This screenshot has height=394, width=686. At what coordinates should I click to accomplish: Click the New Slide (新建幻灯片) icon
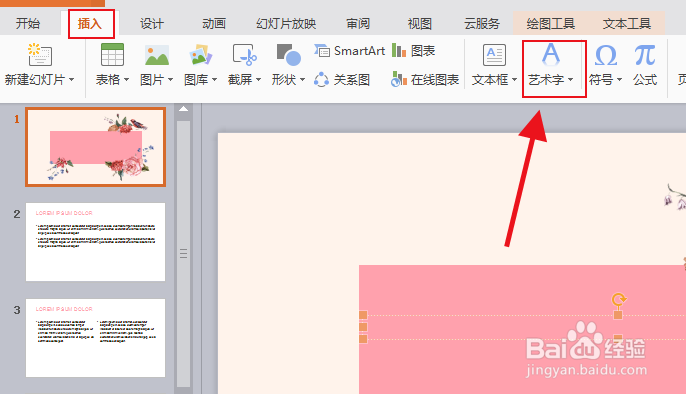pyautogui.click(x=40, y=55)
